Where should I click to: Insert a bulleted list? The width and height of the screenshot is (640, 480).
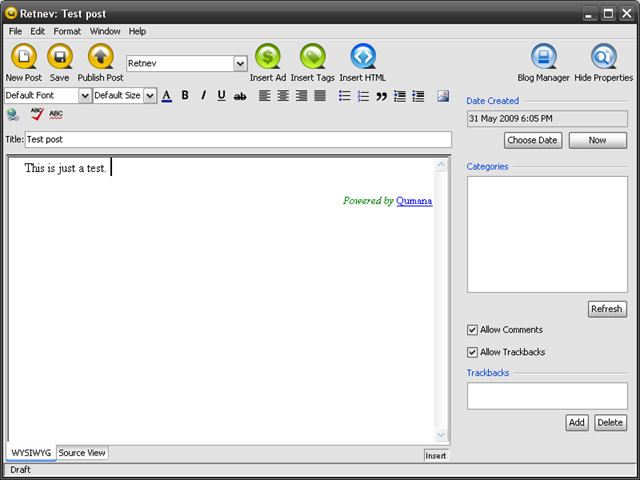(344, 96)
